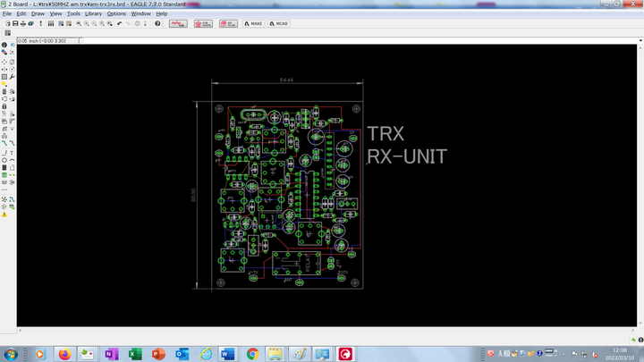The height and width of the screenshot is (362, 644).
Task: Open Firefox from the taskbar
Action: click(x=64, y=354)
